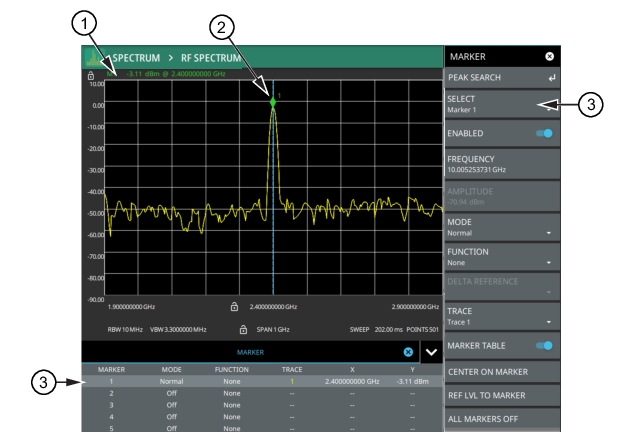Screen dimensions: 634x441
Task: Turn off the MARKER TABLE switch
Action: coord(543,346)
